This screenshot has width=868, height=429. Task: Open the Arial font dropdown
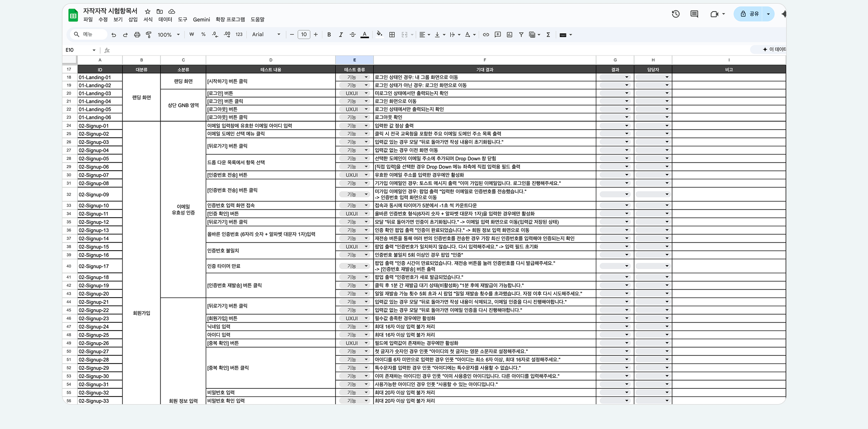266,35
